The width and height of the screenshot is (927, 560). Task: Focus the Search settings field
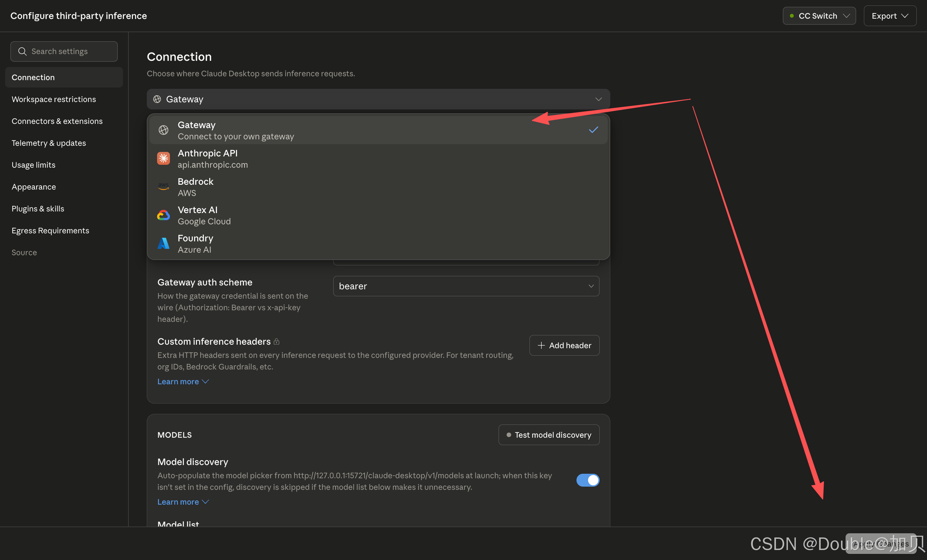pyautogui.click(x=64, y=51)
